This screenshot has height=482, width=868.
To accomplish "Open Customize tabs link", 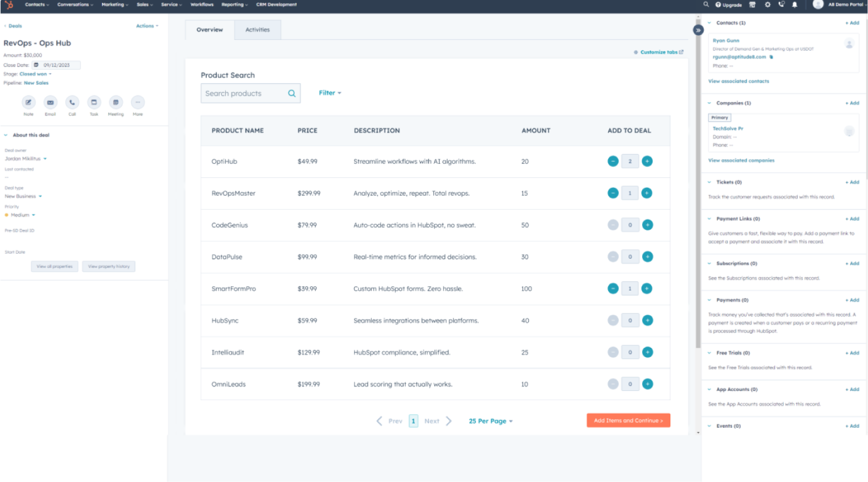I will tap(659, 52).
